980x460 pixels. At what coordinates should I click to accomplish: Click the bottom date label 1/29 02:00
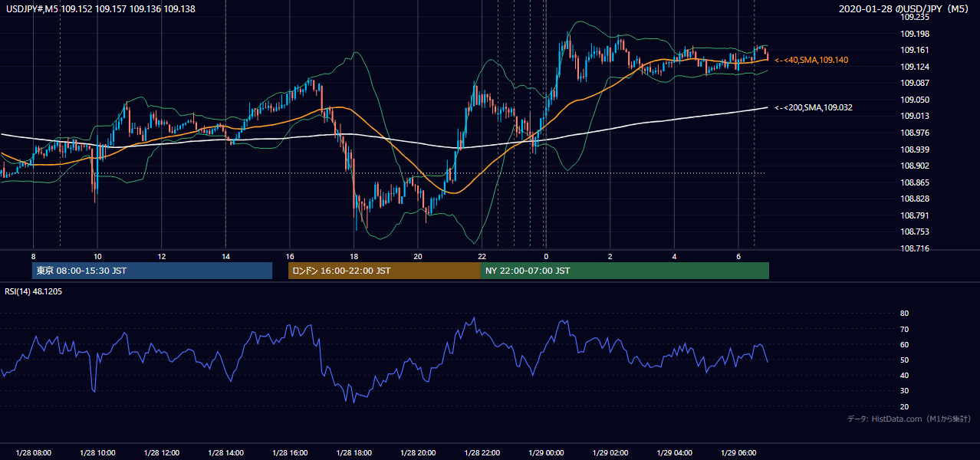point(610,453)
